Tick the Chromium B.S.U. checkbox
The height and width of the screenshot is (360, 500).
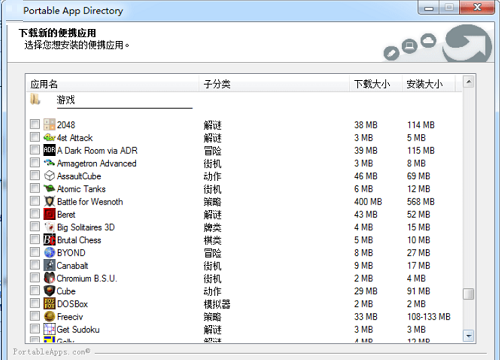coord(35,277)
